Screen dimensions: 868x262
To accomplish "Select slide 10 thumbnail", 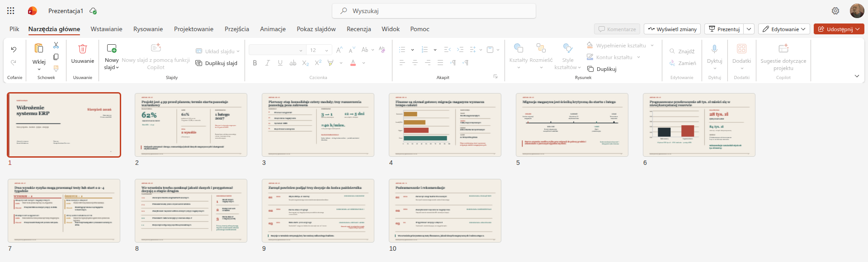I will pyautogui.click(x=445, y=211).
